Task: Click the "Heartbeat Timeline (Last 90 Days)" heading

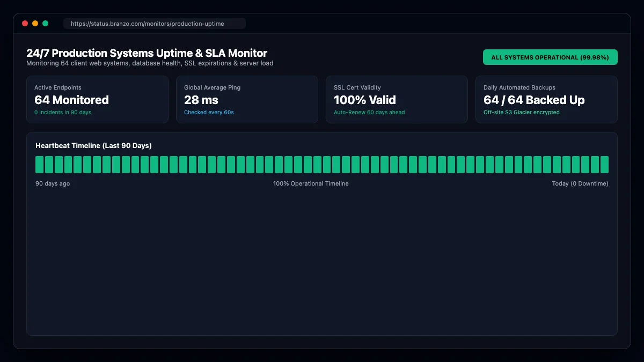Action: point(93,146)
